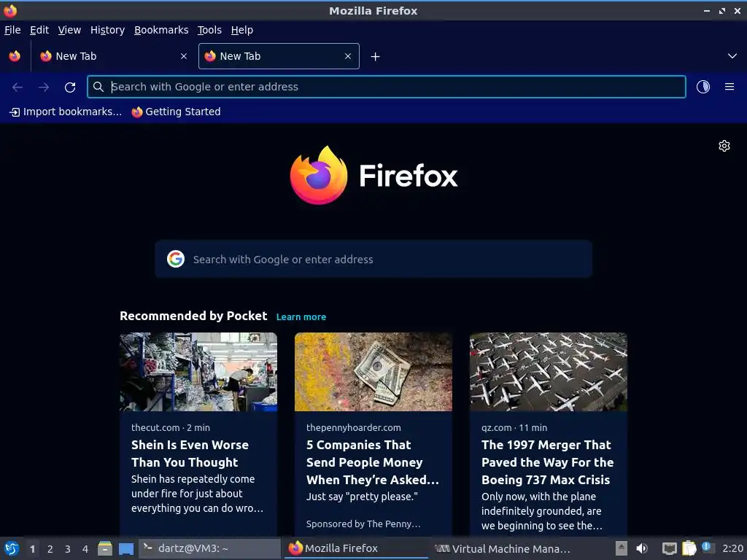Image resolution: width=747 pixels, height=560 pixels.
Task: Open Getting Started bookmark
Action: (176, 112)
